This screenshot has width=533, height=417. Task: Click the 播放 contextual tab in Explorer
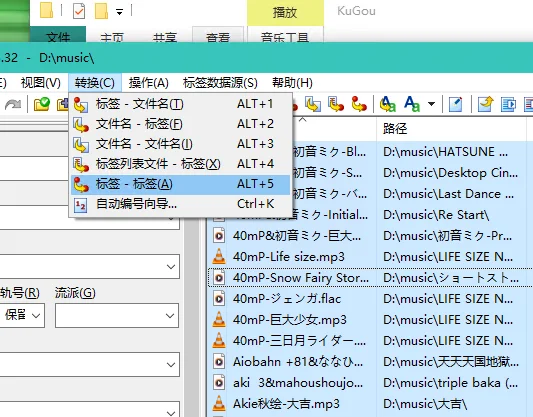[285, 13]
